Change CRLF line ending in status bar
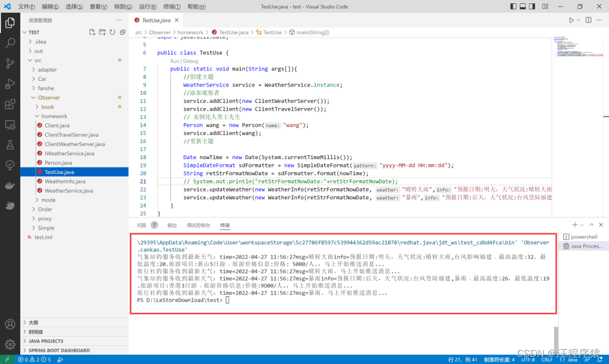 tap(547, 360)
